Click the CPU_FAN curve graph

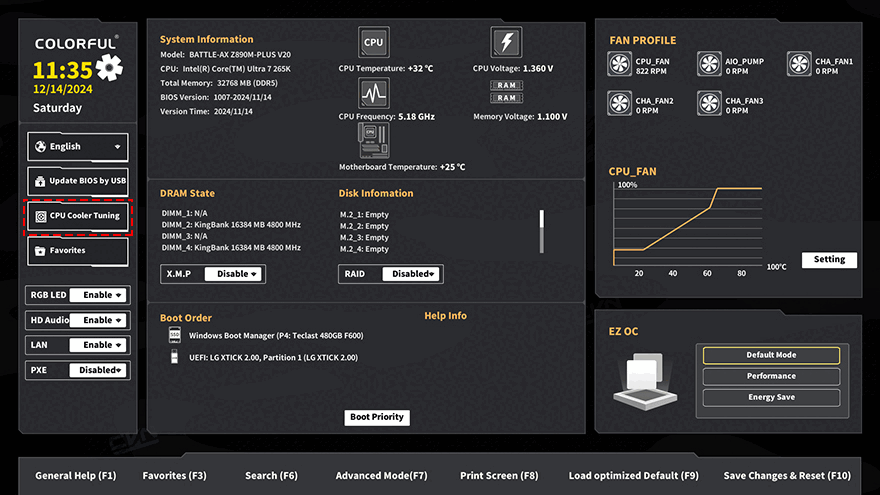(x=688, y=225)
